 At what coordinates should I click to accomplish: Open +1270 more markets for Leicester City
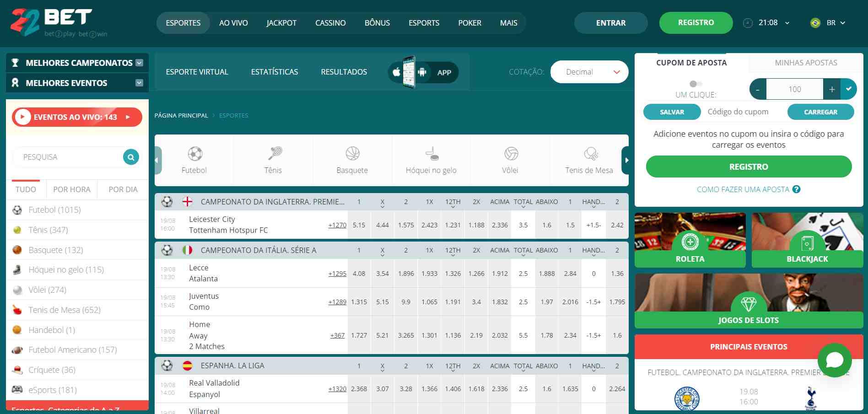pyautogui.click(x=337, y=225)
